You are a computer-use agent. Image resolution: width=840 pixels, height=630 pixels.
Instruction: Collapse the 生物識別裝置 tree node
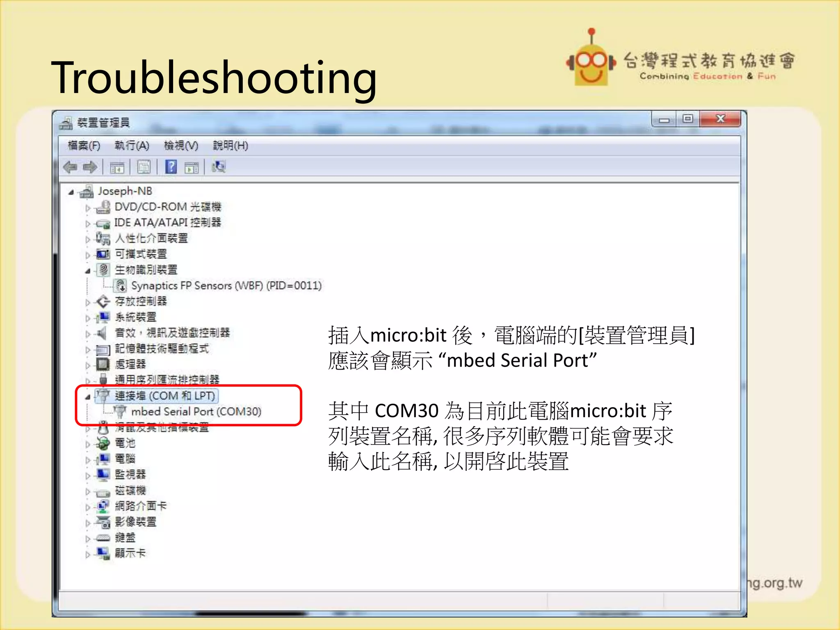[x=87, y=271]
